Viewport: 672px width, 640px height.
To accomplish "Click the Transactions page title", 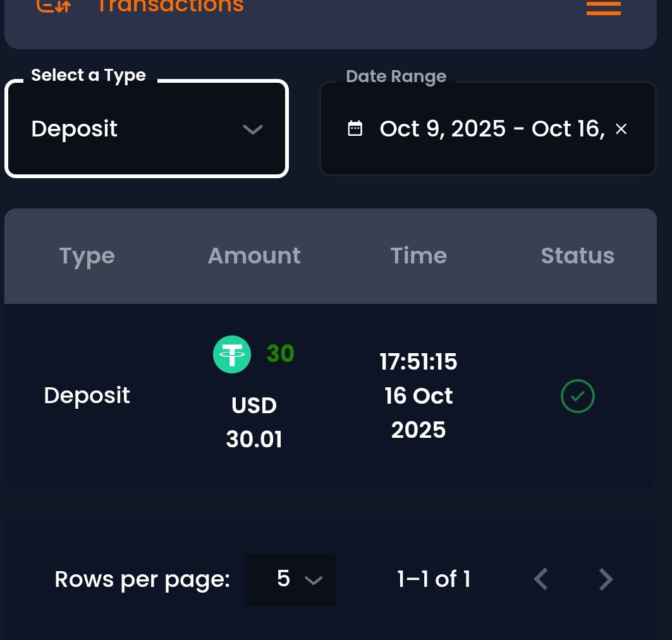I will (169, 6).
